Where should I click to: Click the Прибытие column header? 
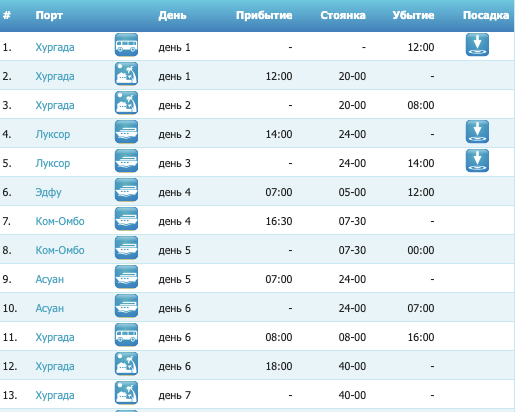click(264, 16)
